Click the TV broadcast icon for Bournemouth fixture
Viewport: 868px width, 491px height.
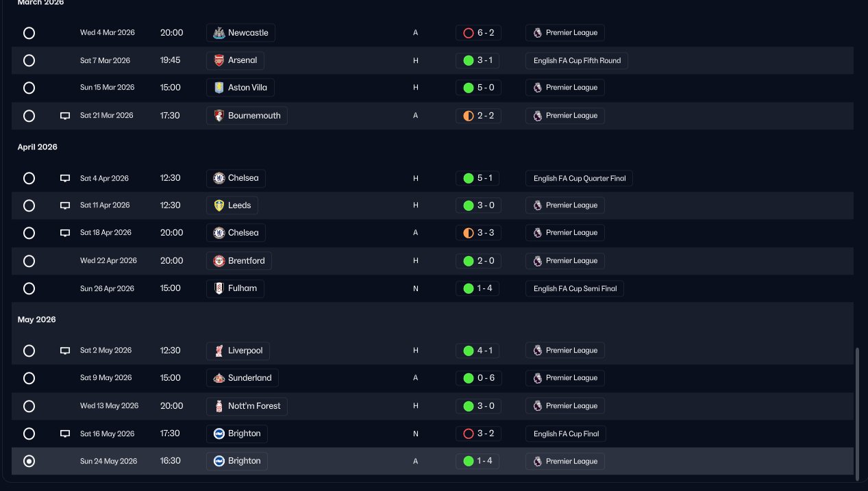[x=65, y=116]
